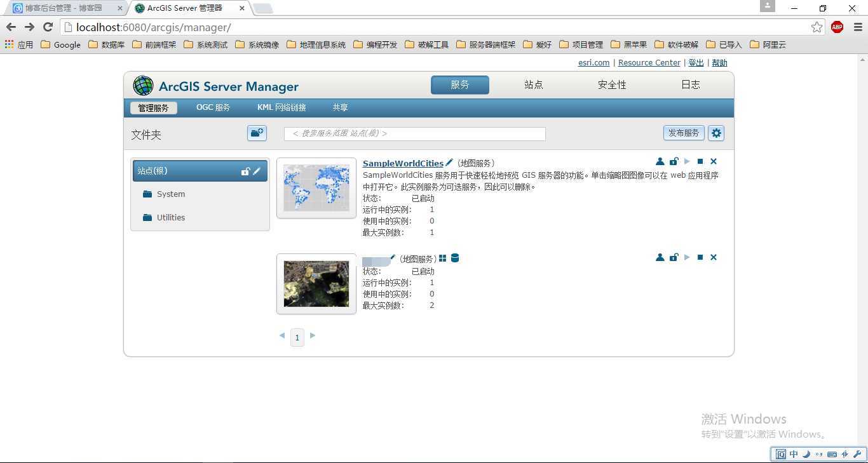Image resolution: width=868 pixels, height=463 pixels.
Task: Click the pencil icon on 站点(根) folder
Action: pos(257,171)
